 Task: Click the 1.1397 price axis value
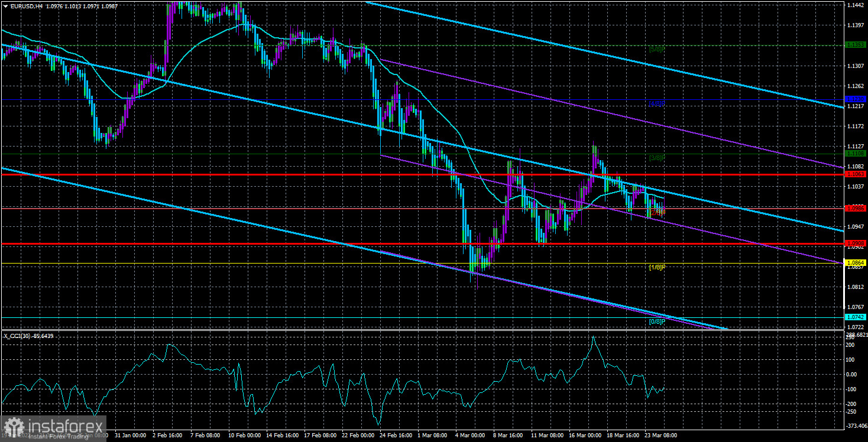[x=856, y=25]
